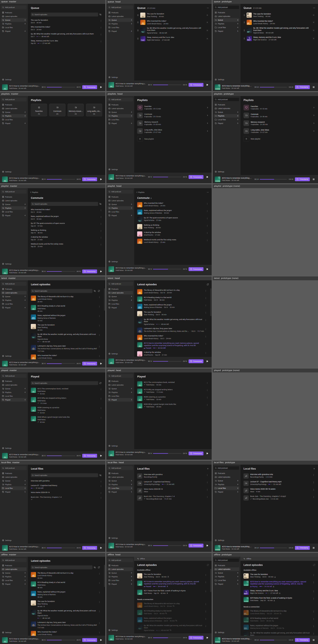Click Favorites heart icon in playlists head panel
318x644 pixels.
[140, 108]
